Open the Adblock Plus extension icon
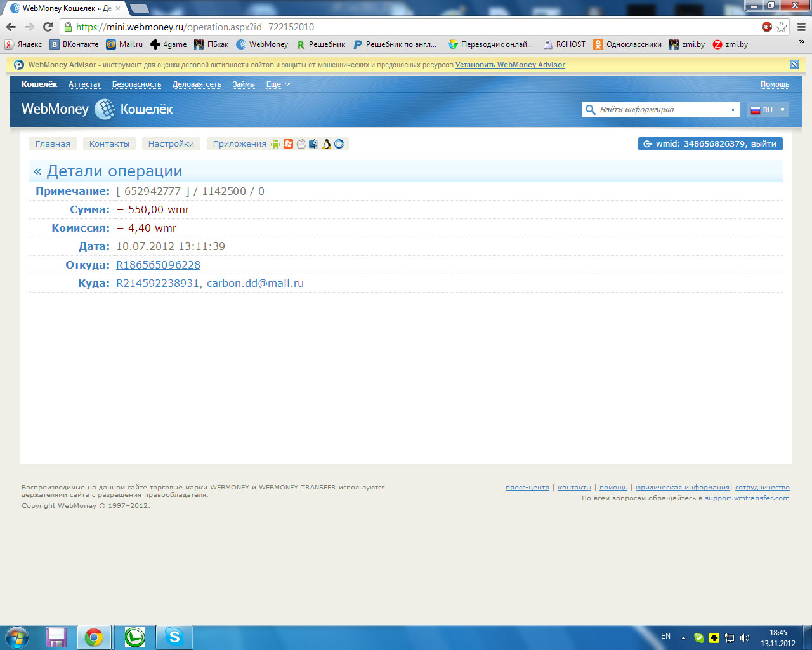This screenshot has height=650, width=812. pyautogui.click(x=767, y=27)
